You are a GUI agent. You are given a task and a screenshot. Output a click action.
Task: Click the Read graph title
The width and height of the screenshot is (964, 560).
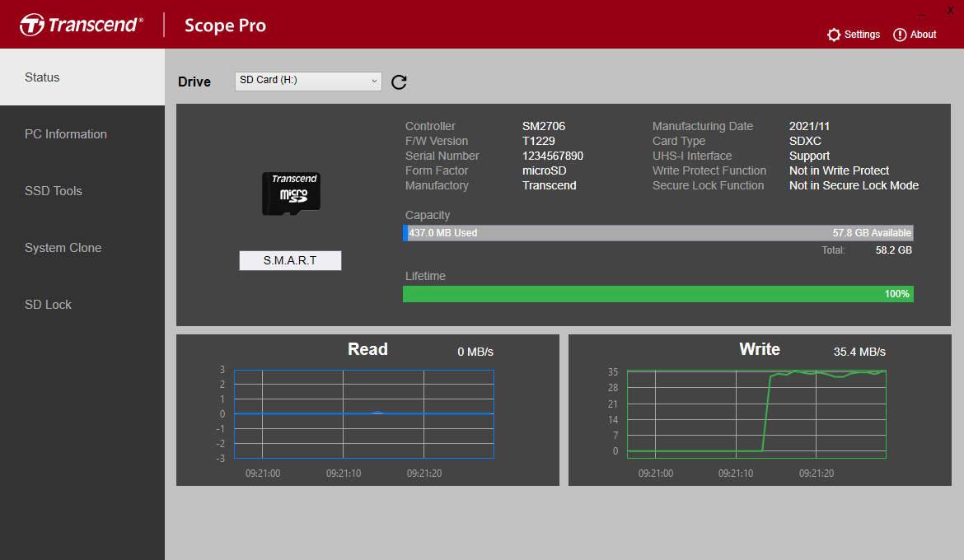[367, 349]
